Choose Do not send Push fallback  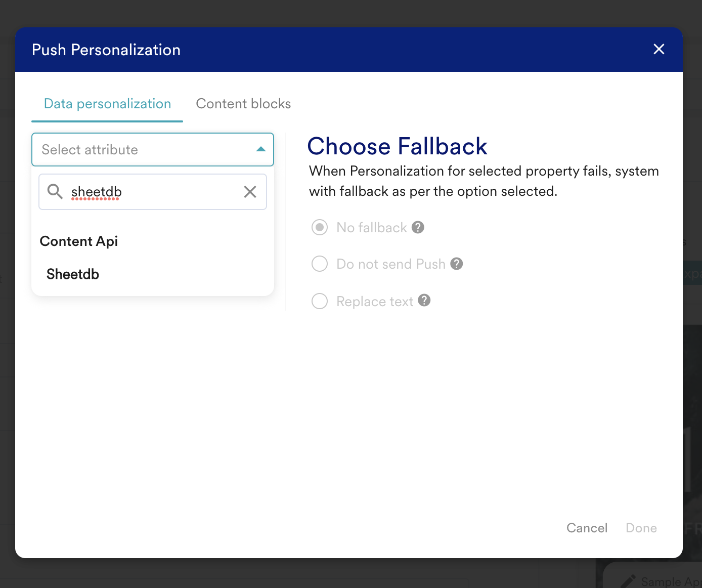pos(319,264)
